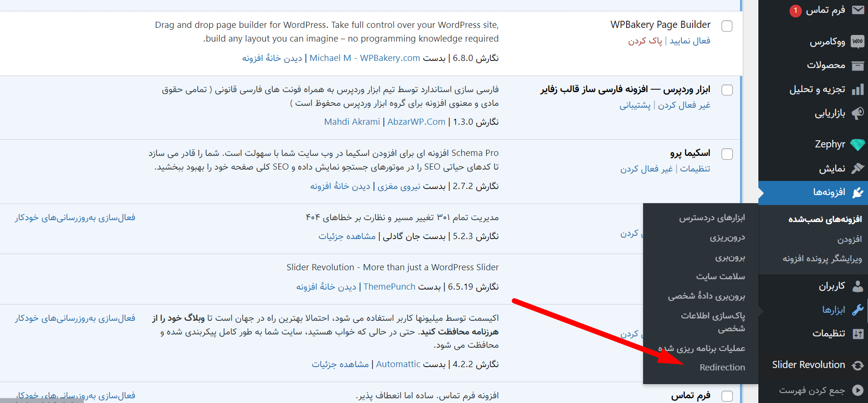Click دیدن خانهٔ افزونه for WPBakery
868x403 pixels.
pyautogui.click(x=272, y=58)
